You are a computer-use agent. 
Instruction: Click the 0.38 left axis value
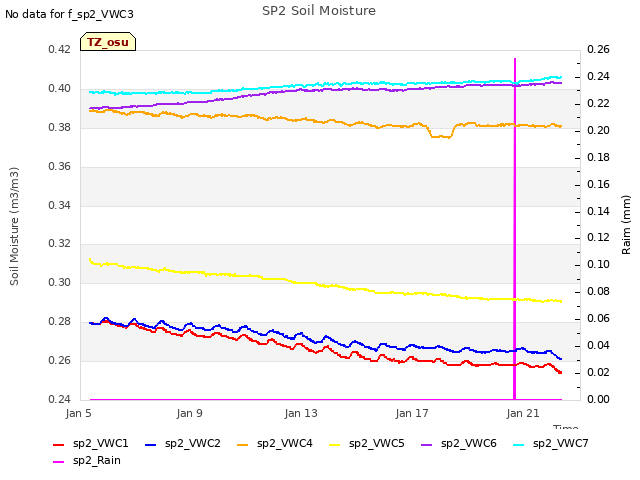click(x=60, y=127)
